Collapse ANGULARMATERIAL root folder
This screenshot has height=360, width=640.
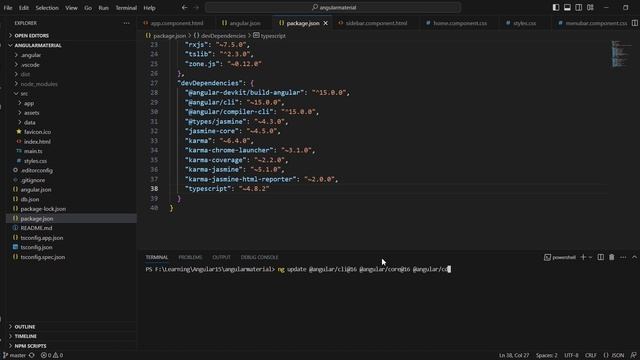[x=38, y=45]
